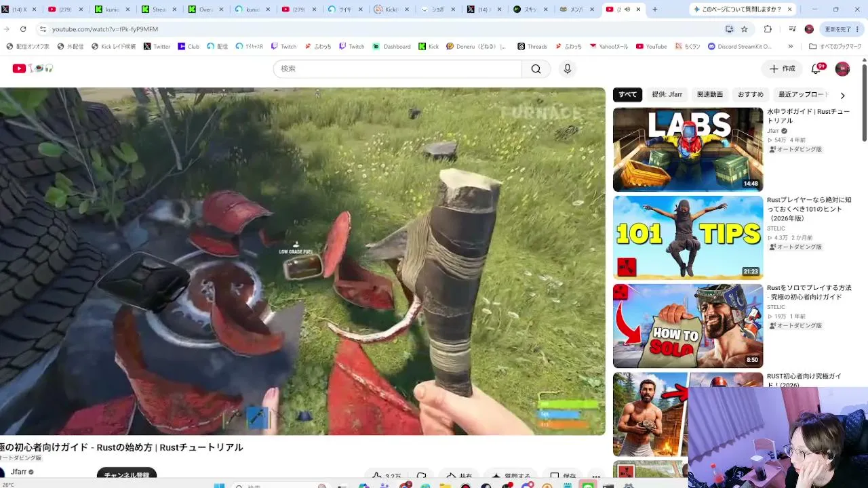Open the 配信オンオフ家 bookmark
The width and height of the screenshot is (868, 488).
(x=28, y=47)
